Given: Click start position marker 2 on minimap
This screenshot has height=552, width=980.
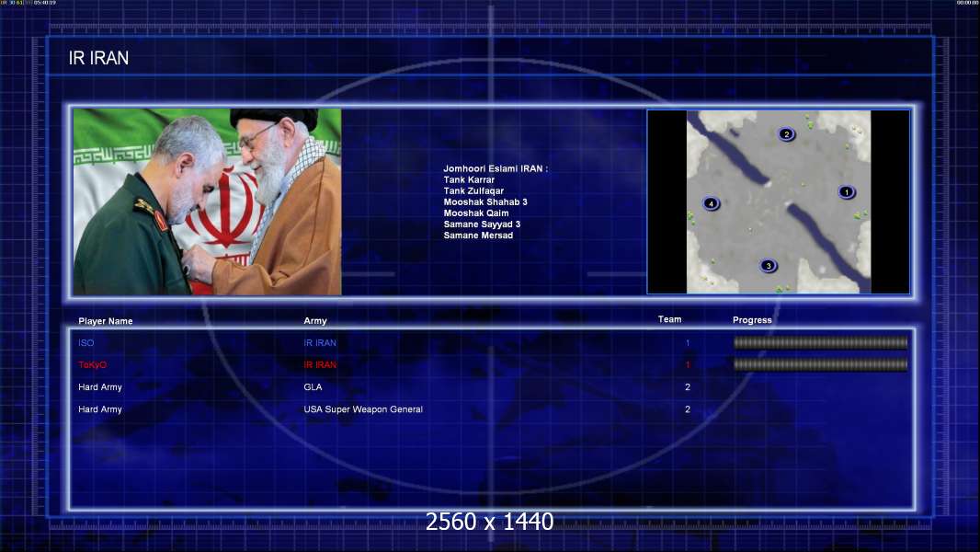Looking at the screenshot, I should tap(786, 133).
